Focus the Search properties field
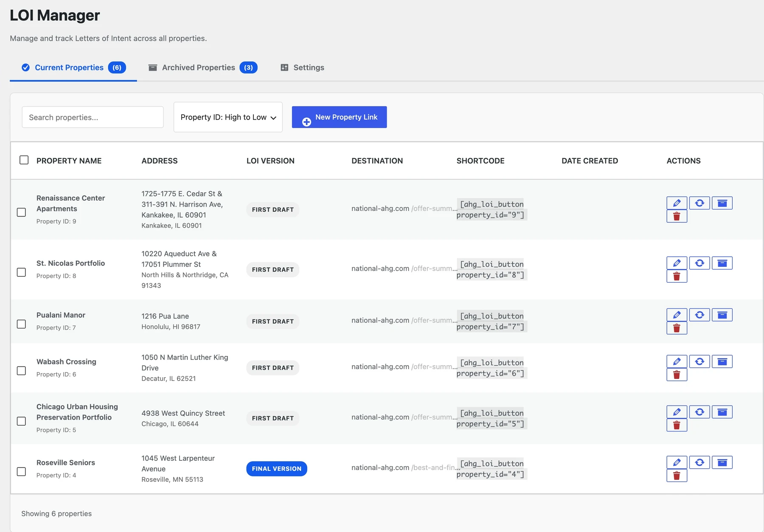Viewport: 764px width, 532px height. (x=93, y=117)
